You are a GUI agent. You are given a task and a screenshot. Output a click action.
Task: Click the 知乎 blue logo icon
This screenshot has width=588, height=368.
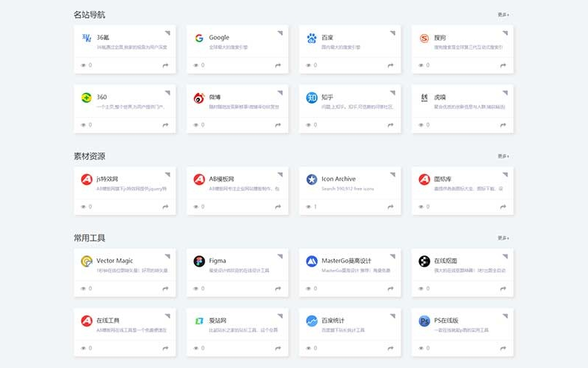(312, 98)
